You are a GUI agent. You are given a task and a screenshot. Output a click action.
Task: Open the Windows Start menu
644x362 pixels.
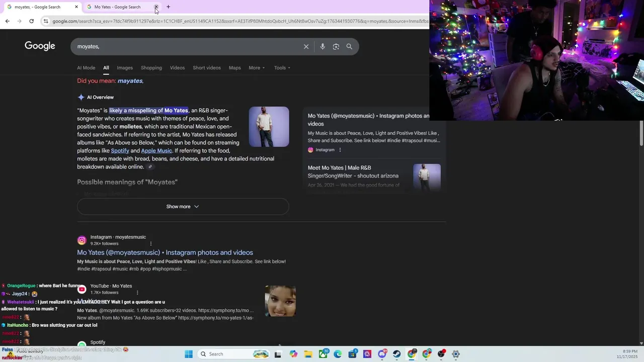[x=189, y=354]
